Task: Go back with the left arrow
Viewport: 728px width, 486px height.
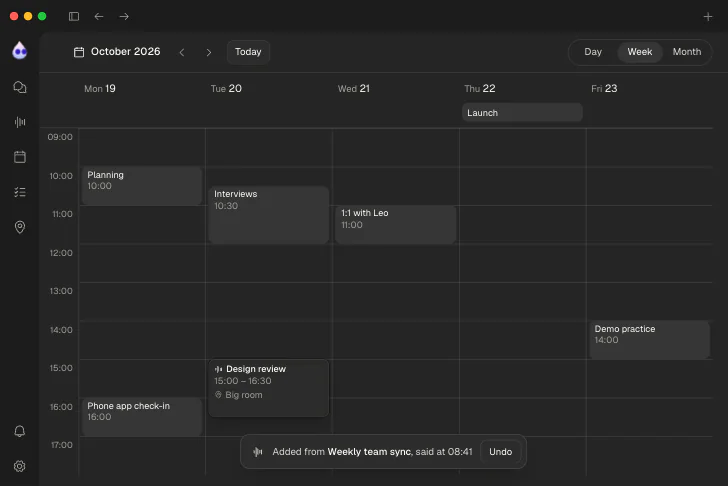Action: point(99,16)
